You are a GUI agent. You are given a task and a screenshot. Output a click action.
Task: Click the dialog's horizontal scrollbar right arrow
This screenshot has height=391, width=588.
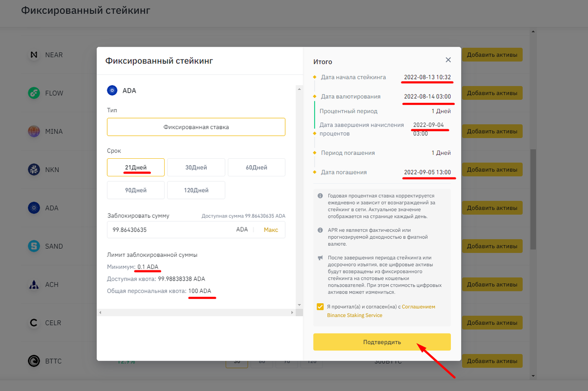[293, 312]
